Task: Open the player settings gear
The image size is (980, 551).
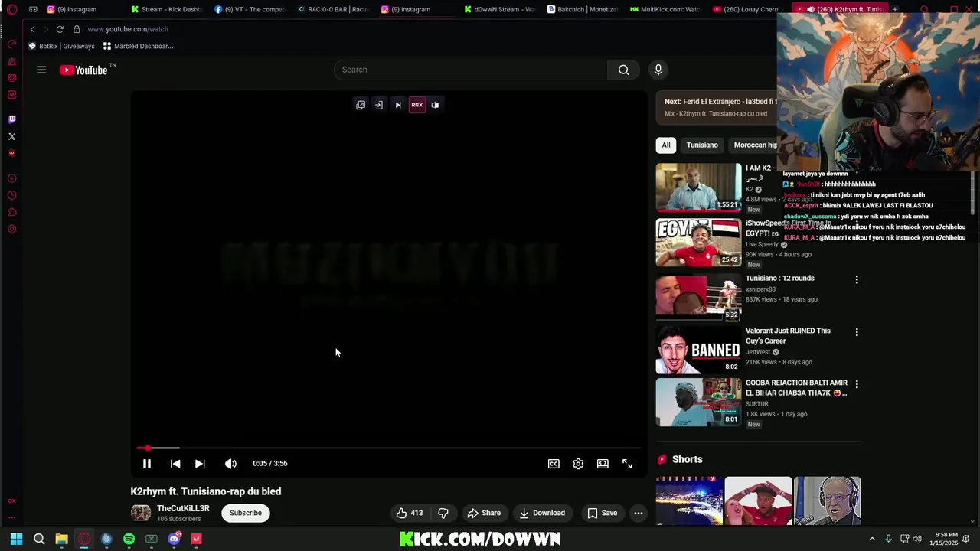Action: tap(578, 463)
